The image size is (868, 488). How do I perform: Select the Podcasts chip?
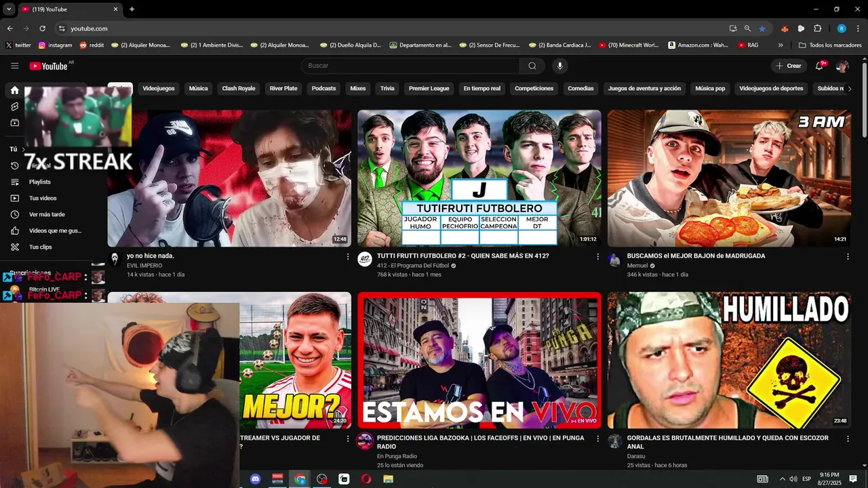pyautogui.click(x=323, y=88)
